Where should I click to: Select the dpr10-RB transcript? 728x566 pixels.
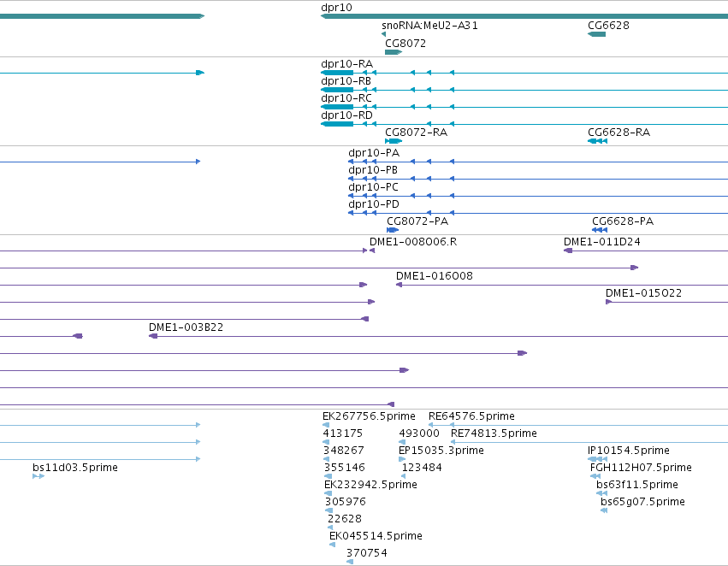(346, 81)
